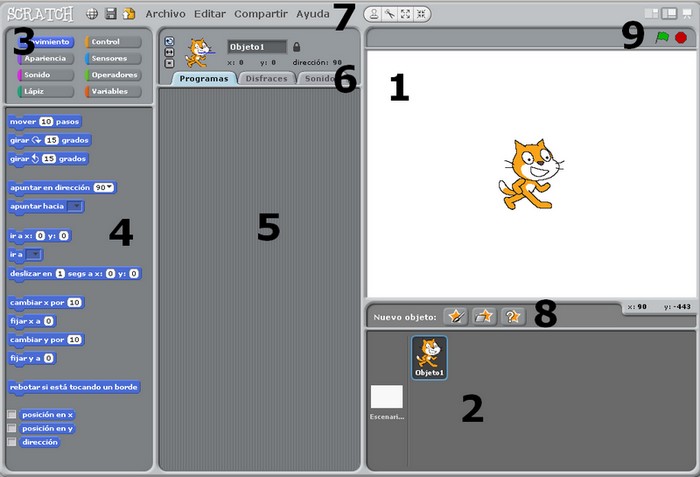
Task: Paint a new sprite button
Action: (x=455, y=317)
